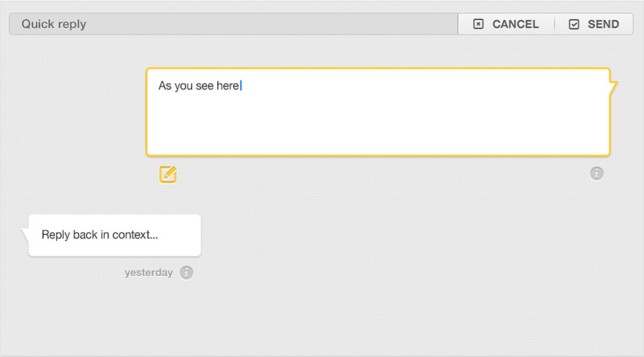Click the info icon next to yesterday
The image size is (644, 357).
pyautogui.click(x=187, y=272)
